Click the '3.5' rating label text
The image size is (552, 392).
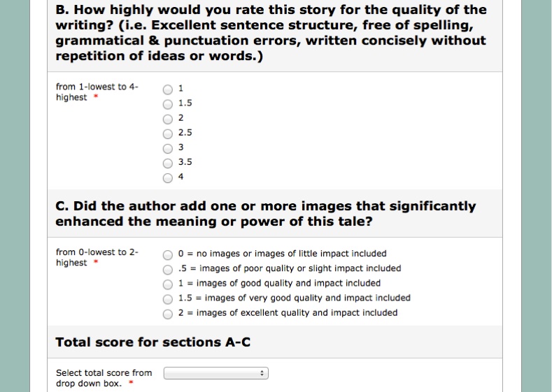(x=185, y=161)
